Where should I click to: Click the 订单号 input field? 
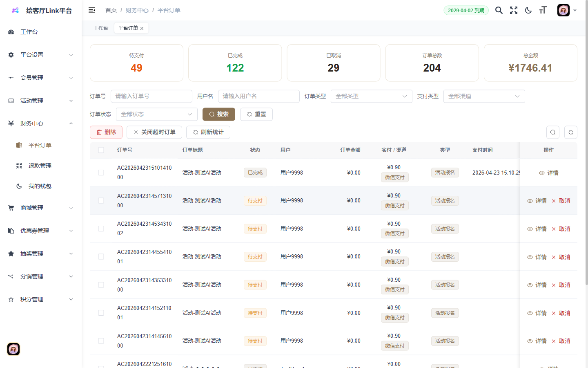tap(151, 96)
